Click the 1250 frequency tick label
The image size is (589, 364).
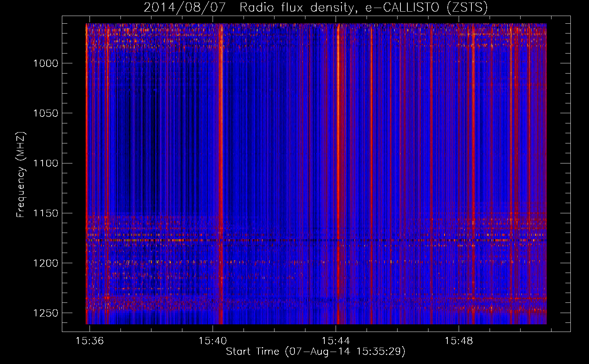[x=46, y=313]
